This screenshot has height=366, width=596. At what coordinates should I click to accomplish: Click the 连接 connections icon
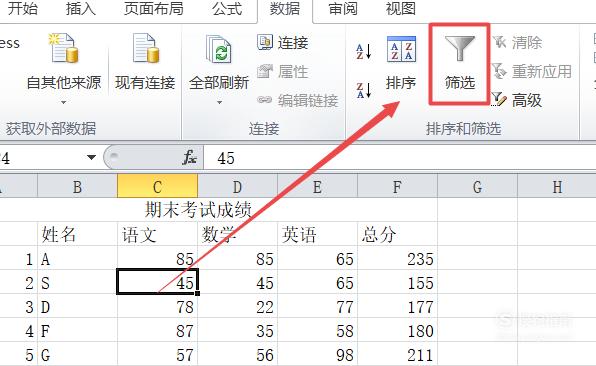(265, 42)
